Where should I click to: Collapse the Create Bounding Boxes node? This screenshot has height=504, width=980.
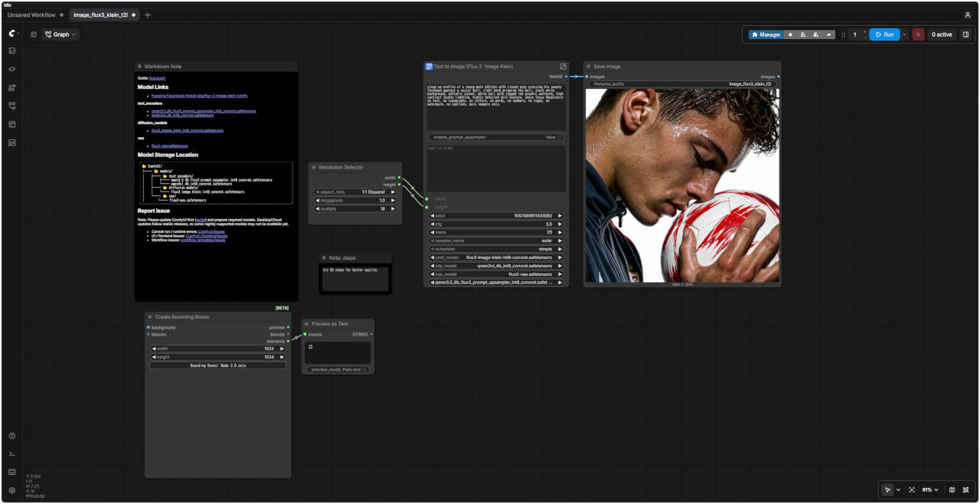click(x=149, y=316)
